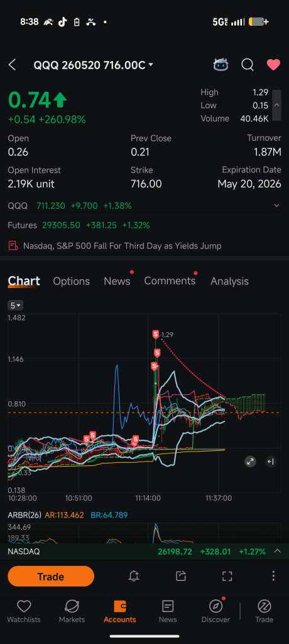
Task: Open the 5-minute interval dropdown
Action: click(16, 306)
